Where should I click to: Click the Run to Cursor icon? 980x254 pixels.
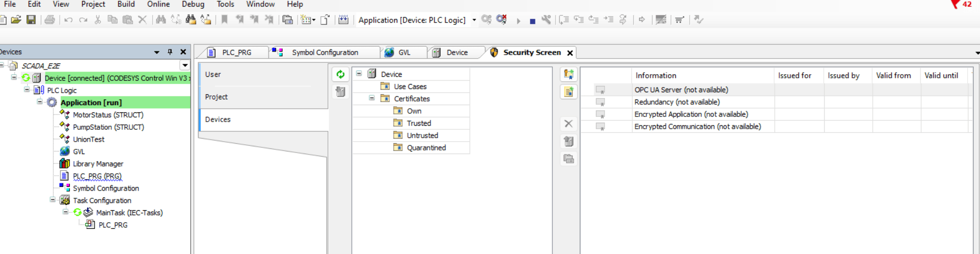click(609, 20)
